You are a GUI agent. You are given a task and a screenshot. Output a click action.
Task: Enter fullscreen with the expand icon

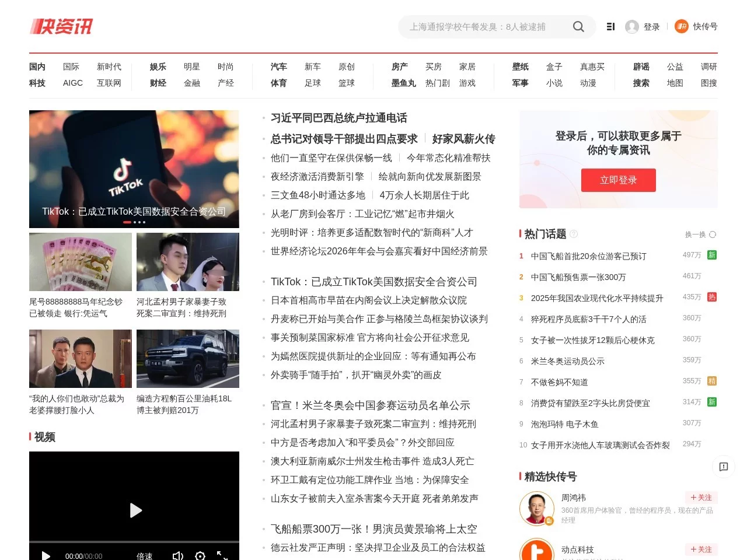coord(222,556)
